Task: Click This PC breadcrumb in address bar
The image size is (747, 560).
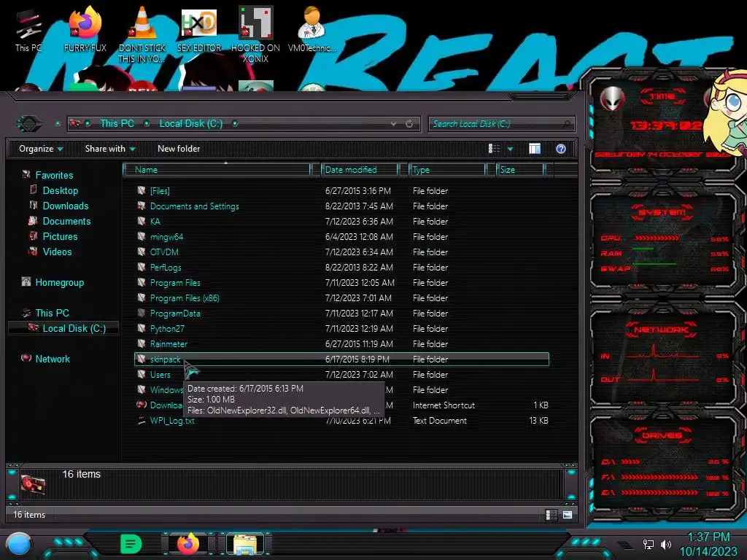Action: point(117,123)
